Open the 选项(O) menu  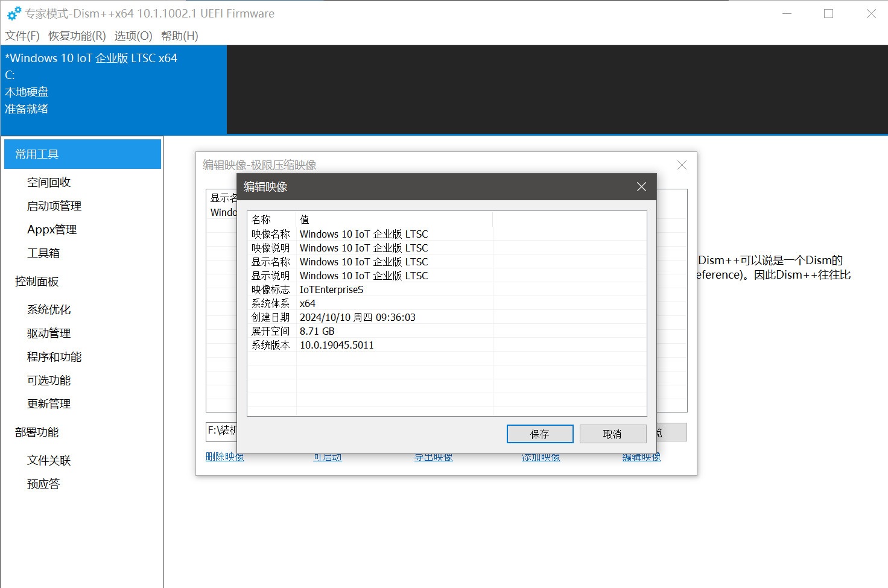133,36
